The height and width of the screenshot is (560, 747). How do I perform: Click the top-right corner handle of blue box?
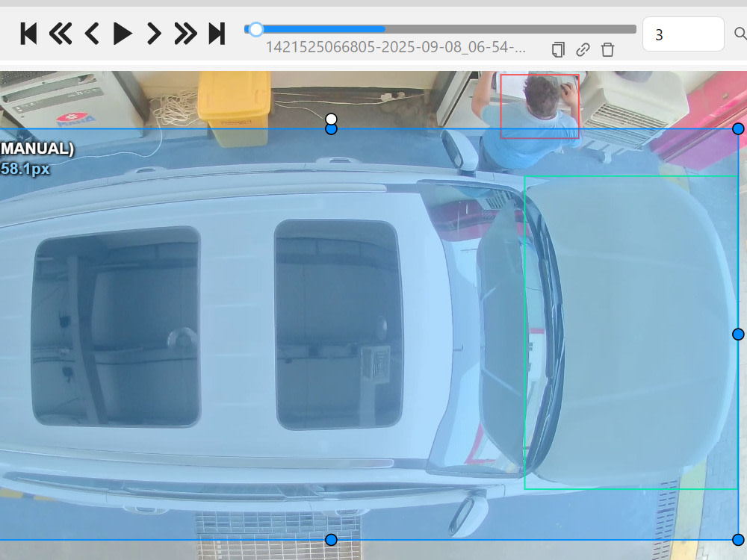738,128
